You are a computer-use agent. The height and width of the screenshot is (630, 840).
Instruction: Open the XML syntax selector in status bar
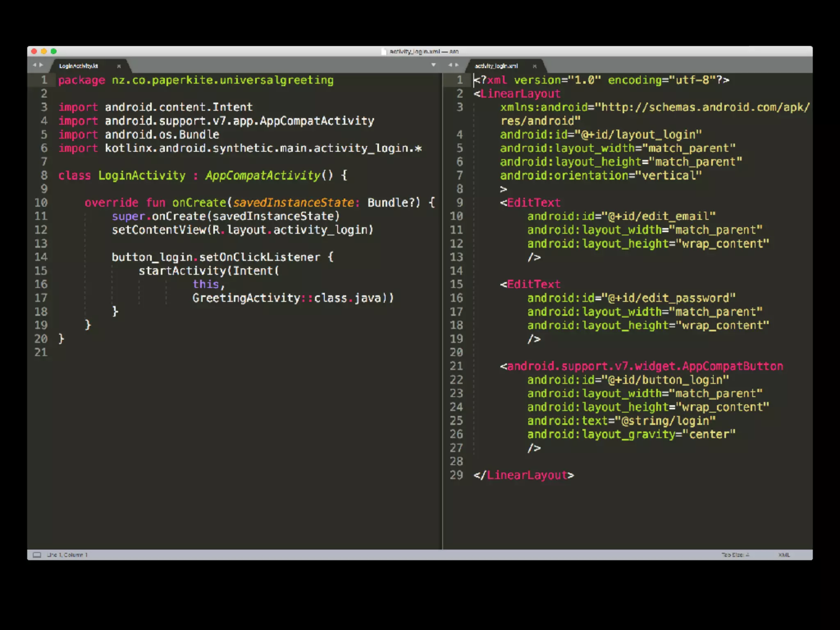coord(784,555)
